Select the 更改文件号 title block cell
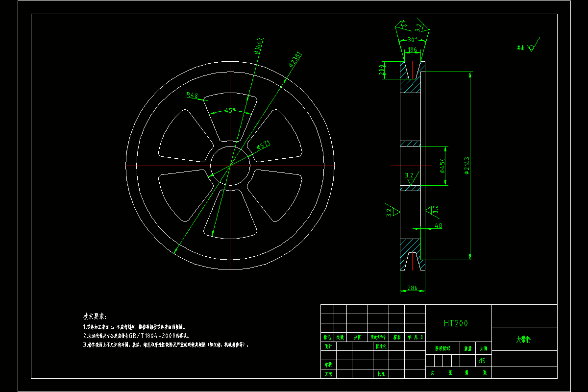Screen dimensions: 588x392 point(378,337)
